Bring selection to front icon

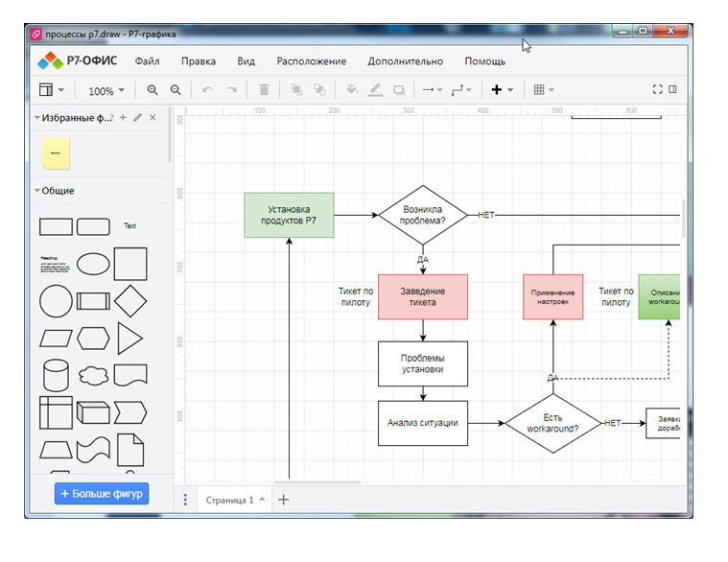(x=296, y=90)
